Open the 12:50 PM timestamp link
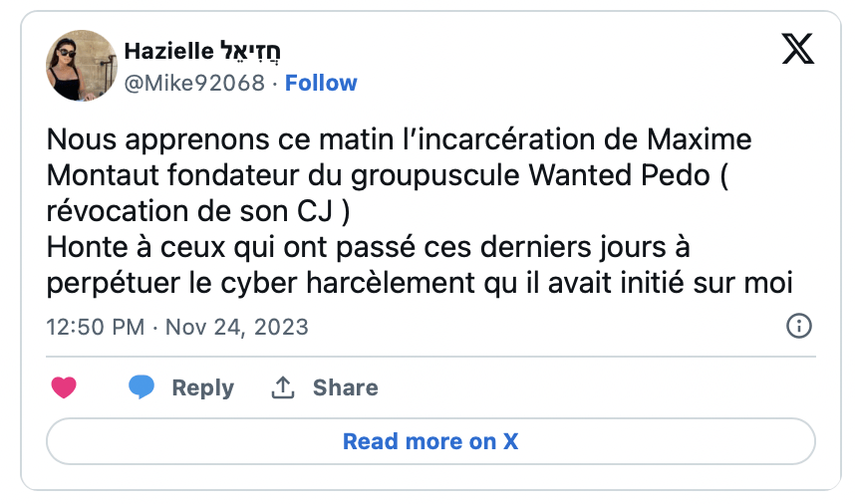This screenshot has height=504, width=855. pyautogui.click(x=96, y=327)
